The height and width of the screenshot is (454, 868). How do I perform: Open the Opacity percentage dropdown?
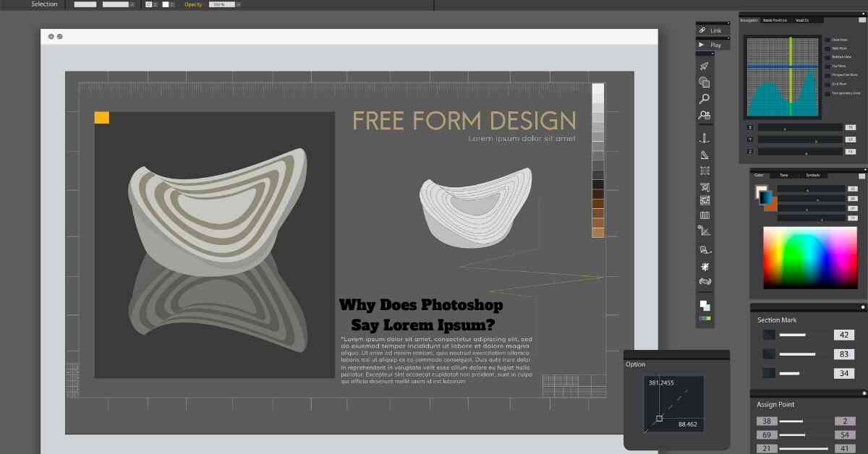click(226, 4)
